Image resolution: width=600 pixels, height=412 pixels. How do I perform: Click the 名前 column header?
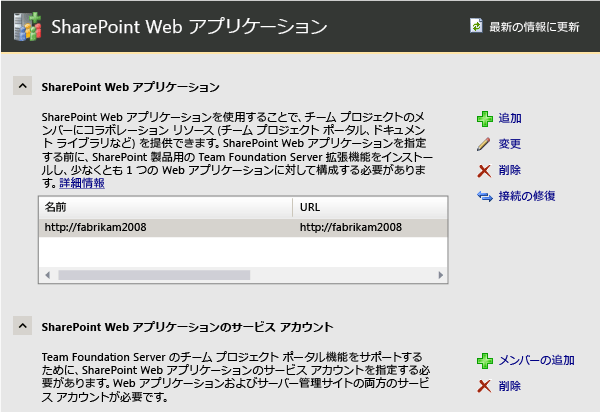tap(165, 207)
